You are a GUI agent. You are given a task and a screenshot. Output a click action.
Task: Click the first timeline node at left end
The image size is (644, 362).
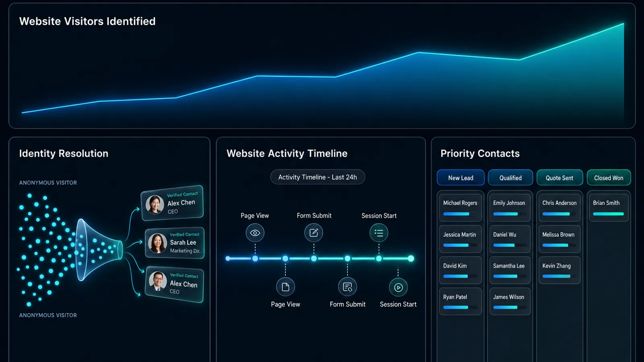[x=228, y=259]
